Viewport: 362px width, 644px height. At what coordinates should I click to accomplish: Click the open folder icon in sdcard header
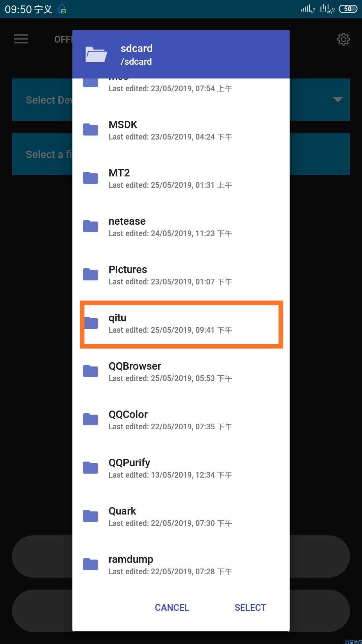[96, 54]
